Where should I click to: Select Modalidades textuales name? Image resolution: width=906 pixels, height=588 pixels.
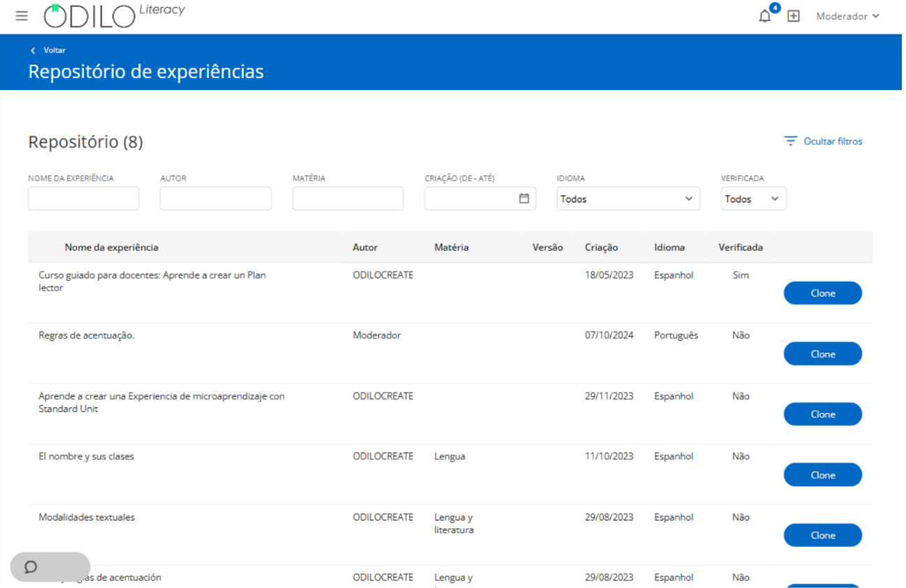pyautogui.click(x=87, y=517)
